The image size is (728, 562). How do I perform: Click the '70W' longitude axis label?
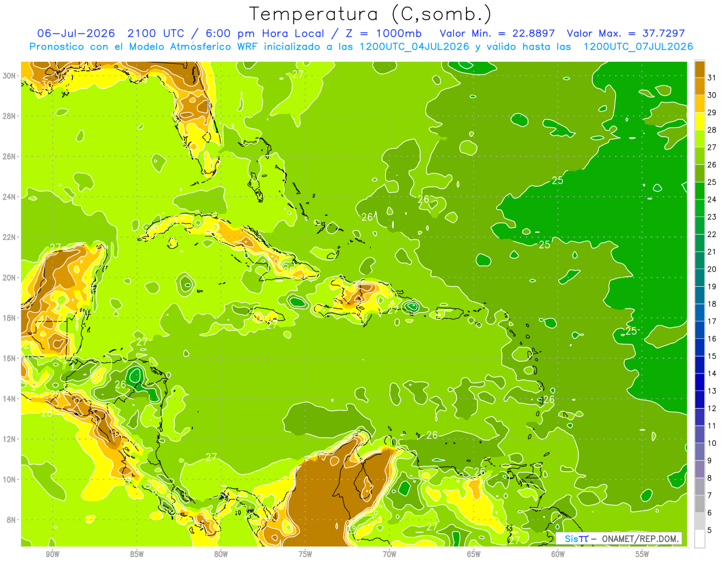(x=389, y=554)
